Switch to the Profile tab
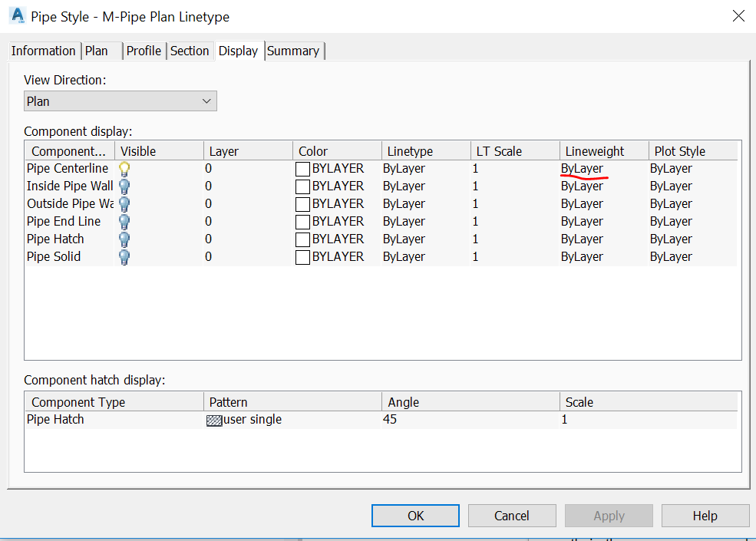Screen dimensions: 756x541 pyautogui.click(x=144, y=51)
